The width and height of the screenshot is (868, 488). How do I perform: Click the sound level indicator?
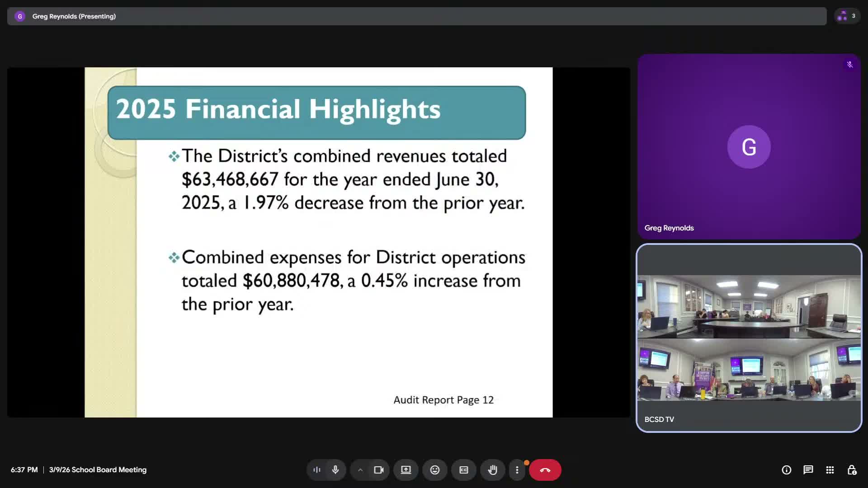pos(316,470)
